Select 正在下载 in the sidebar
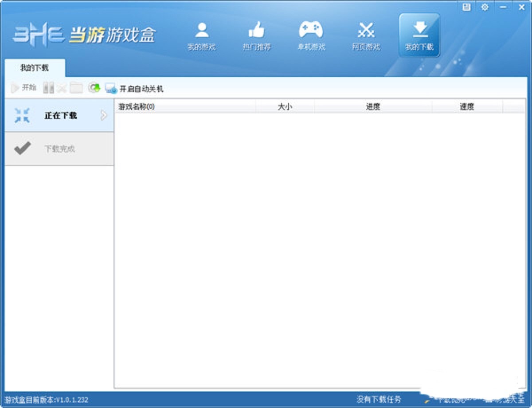 coord(59,115)
